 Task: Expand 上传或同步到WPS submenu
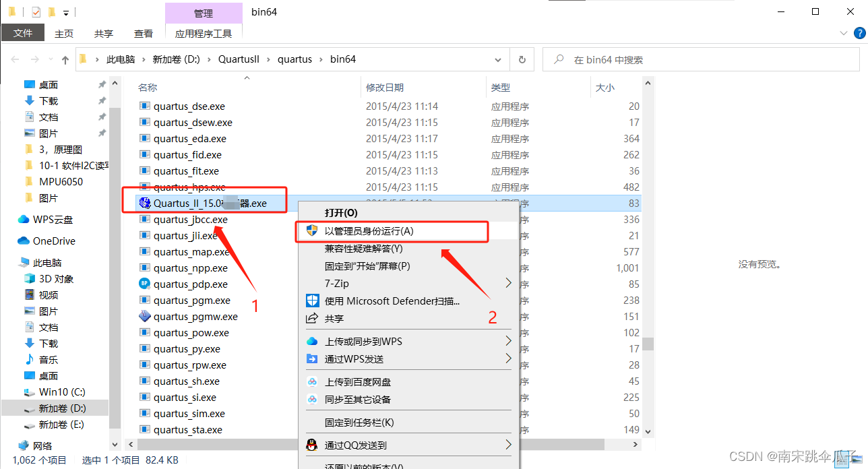coord(509,341)
